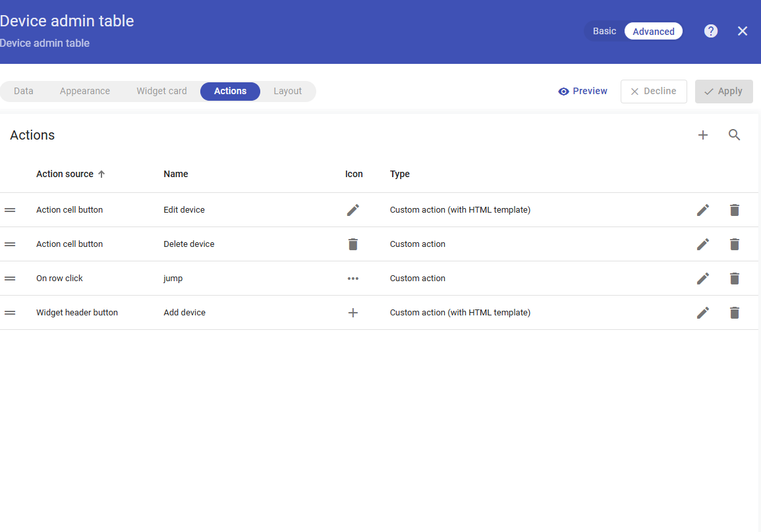Open the Data tab
761x532 pixels.
click(24, 92)
